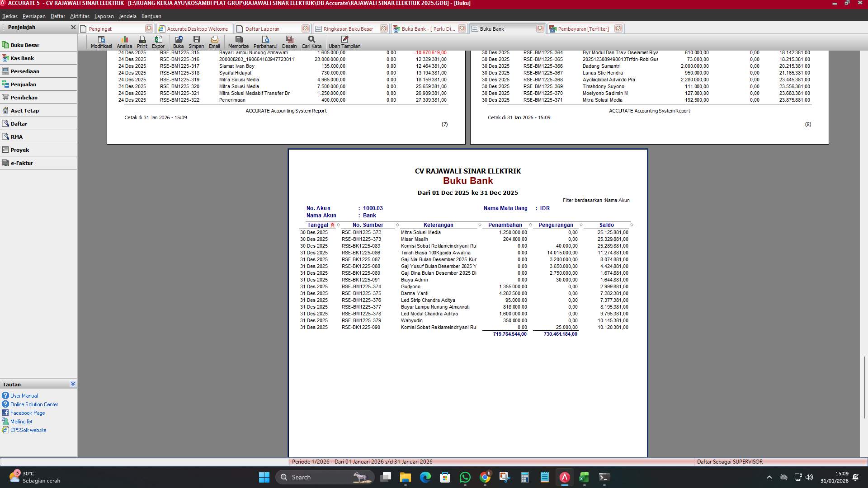Open Ubah Tampilan settings
Screen dimensions: 868x488
344,42
